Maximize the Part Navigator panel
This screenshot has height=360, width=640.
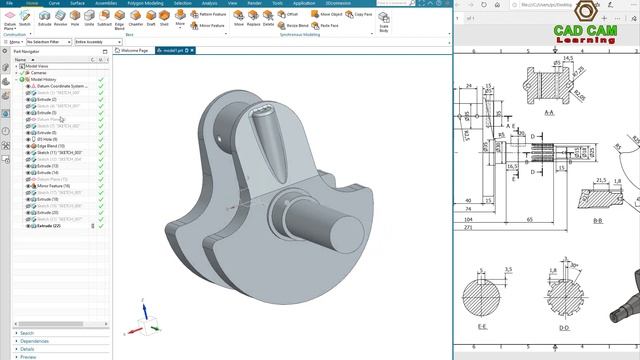pyautogui.click(x=105, y=51)
